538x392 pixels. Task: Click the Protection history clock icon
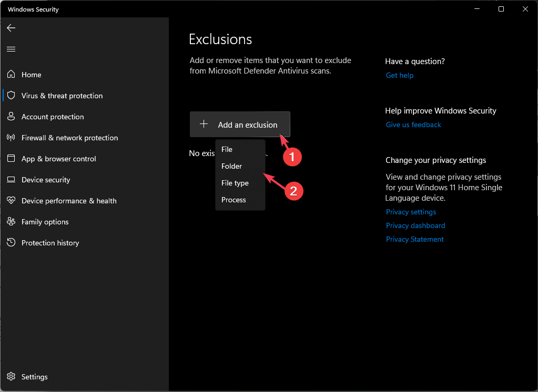pyautogui.click(x=11, y=243)
